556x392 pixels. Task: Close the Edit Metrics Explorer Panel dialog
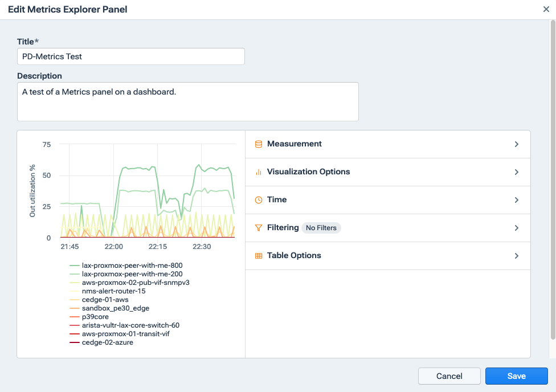tap(546, 9)
